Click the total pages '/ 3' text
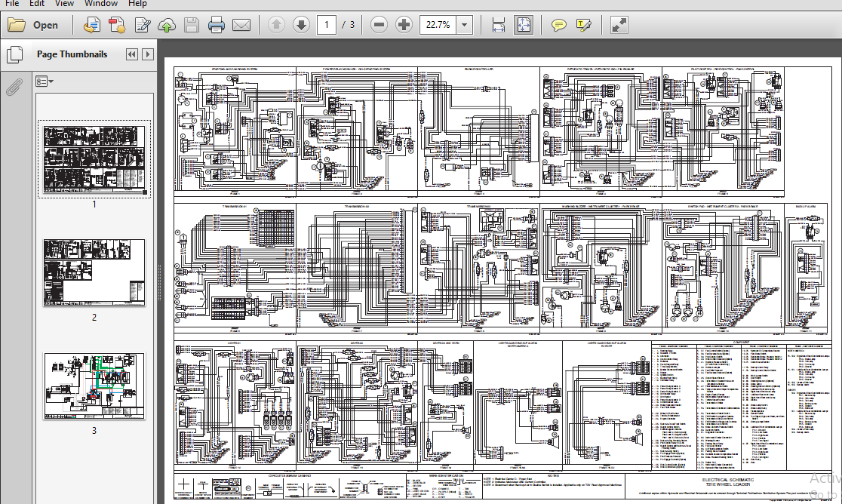Image resolution: width=842 pixels, height=504 pixels. (x=349, y=25)
